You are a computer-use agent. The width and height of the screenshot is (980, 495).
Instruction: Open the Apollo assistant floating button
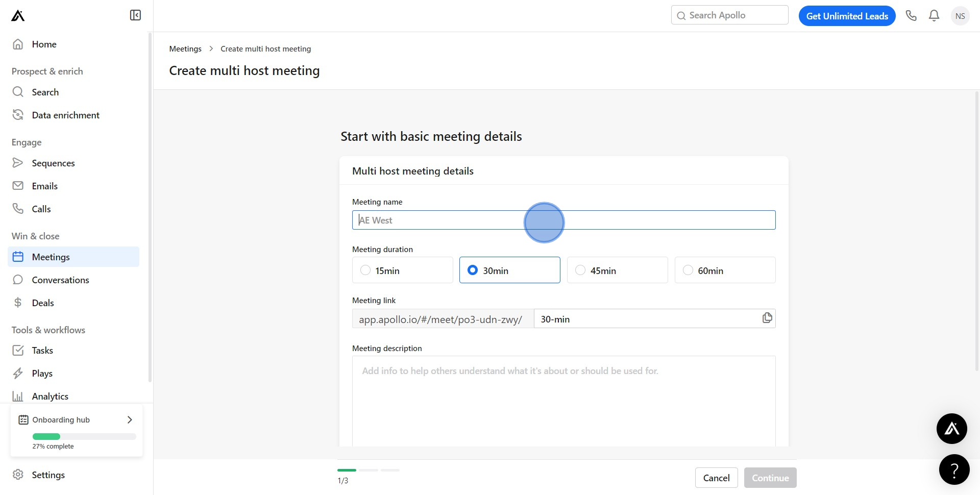[x=952, y=429]
